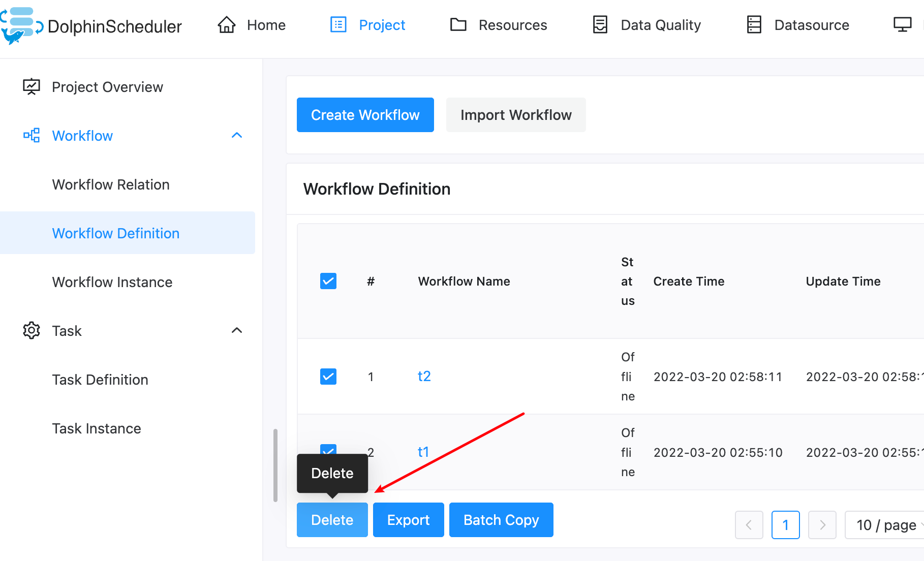Collapse the Task sidebar section chevron
The width and height of the screenshot is (924, 561).
click(237, 331)
